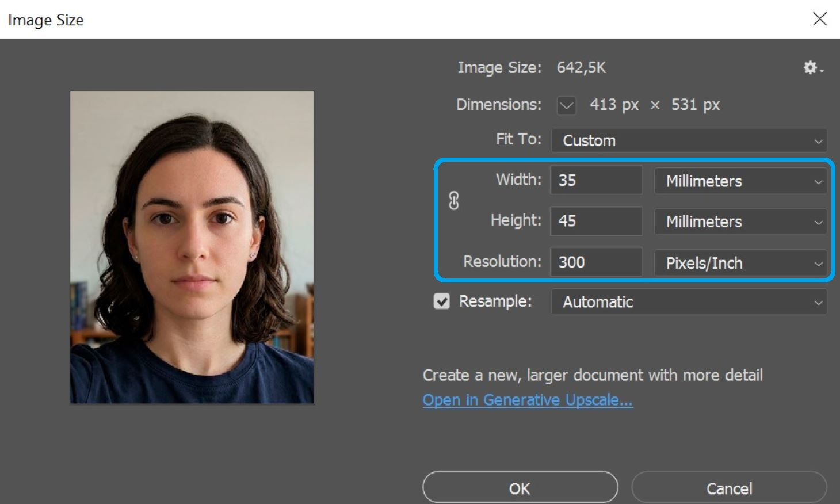Select the Height unit dropdown arrow icon
This screenshot has width=840, height=504.
point(819,222)
